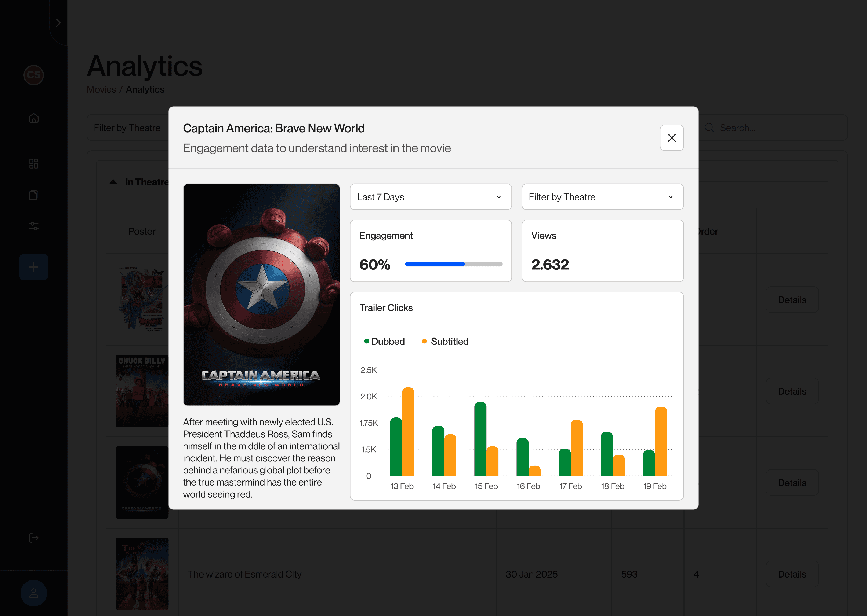Click the blue plus add button
The height and width of the screenshot is (616, 867).
coord(34,267)
